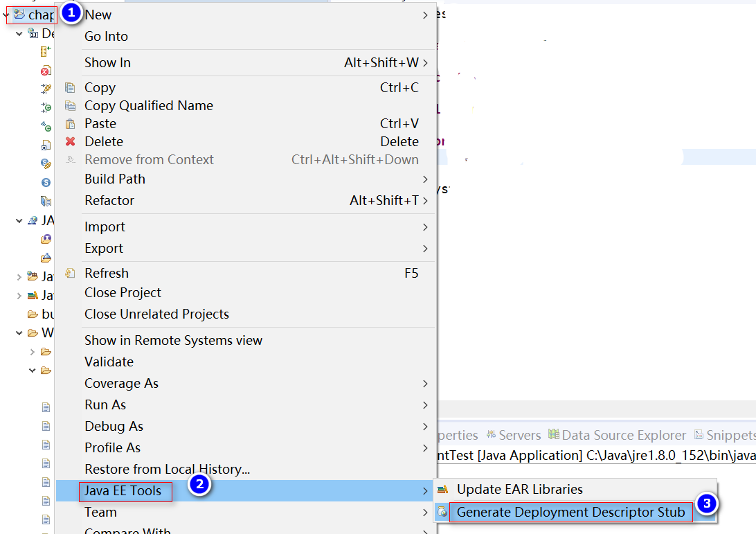
Task: Click the Paste clipboard icon
Action: point(71,124)
